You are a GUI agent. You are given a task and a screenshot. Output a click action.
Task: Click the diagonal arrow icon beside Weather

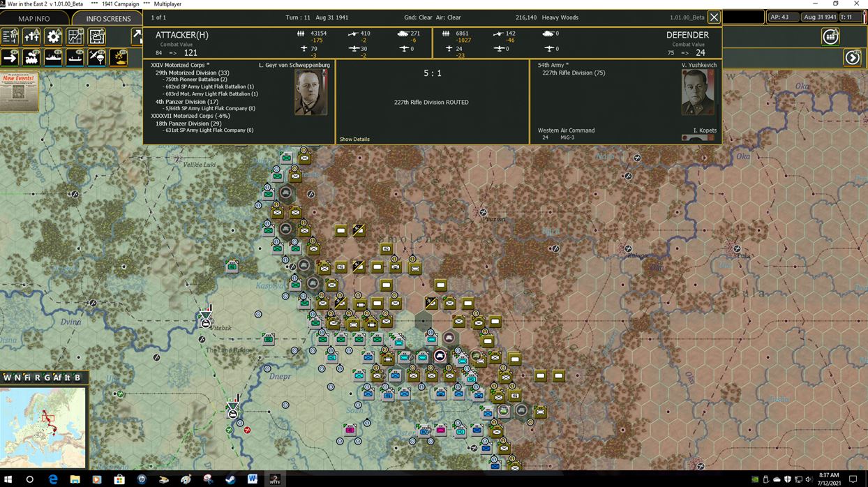tap(137, 36)
